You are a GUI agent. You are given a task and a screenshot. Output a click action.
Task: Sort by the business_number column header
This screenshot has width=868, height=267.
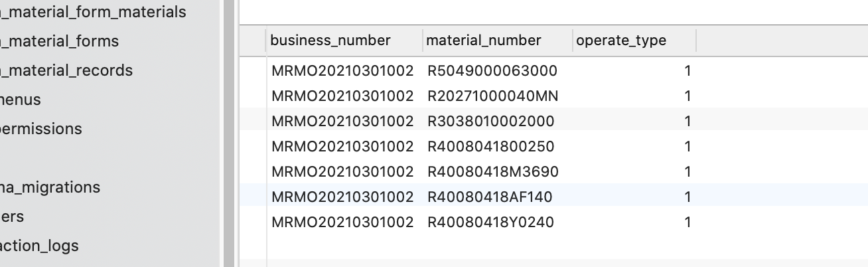[330, 41]
